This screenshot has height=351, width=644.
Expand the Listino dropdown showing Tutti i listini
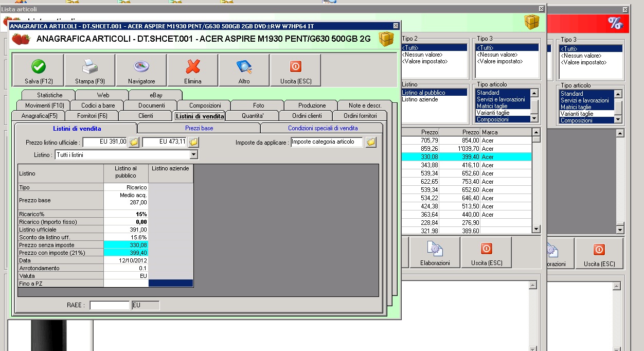(x=194, y=155)
